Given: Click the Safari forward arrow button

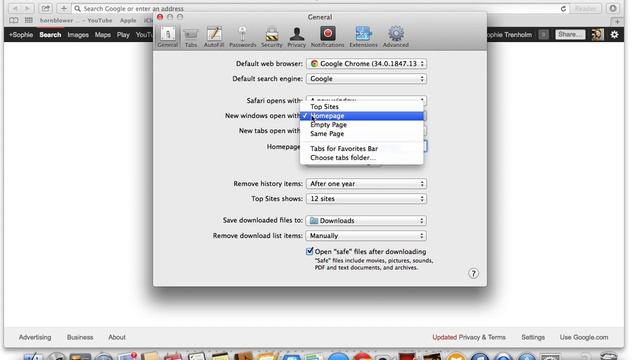Looking at the screenshot, I should [27, 9].
